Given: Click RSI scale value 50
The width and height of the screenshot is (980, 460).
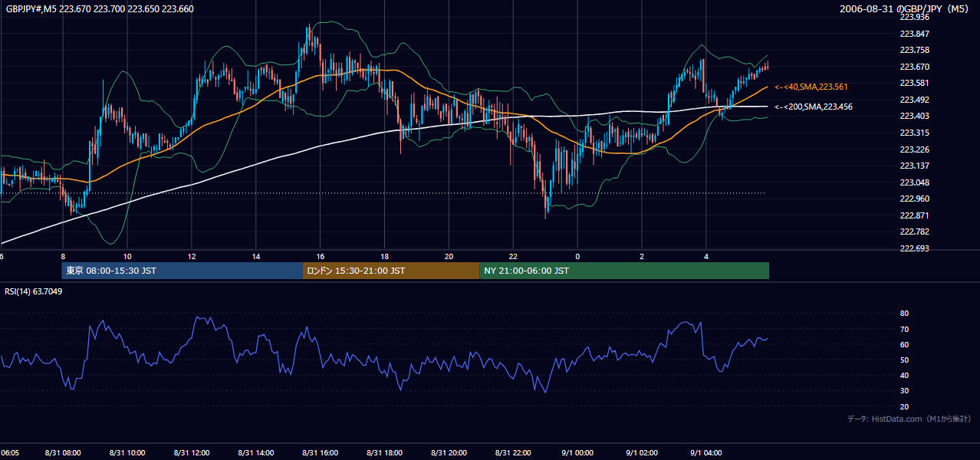Looking at the screenshot, I should (x=904, y=360).
